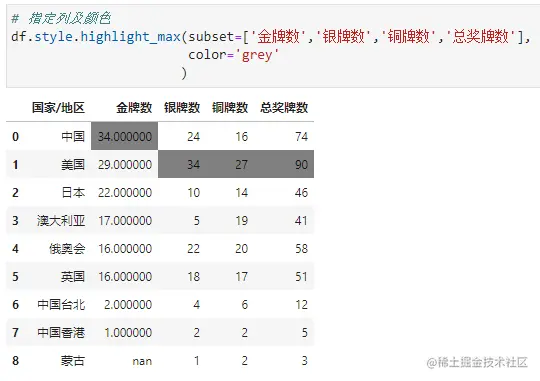This screenshot has width=540, height=381.
Task: Click the highlighted total cell 90 for 美国
Action: point(284,164)
